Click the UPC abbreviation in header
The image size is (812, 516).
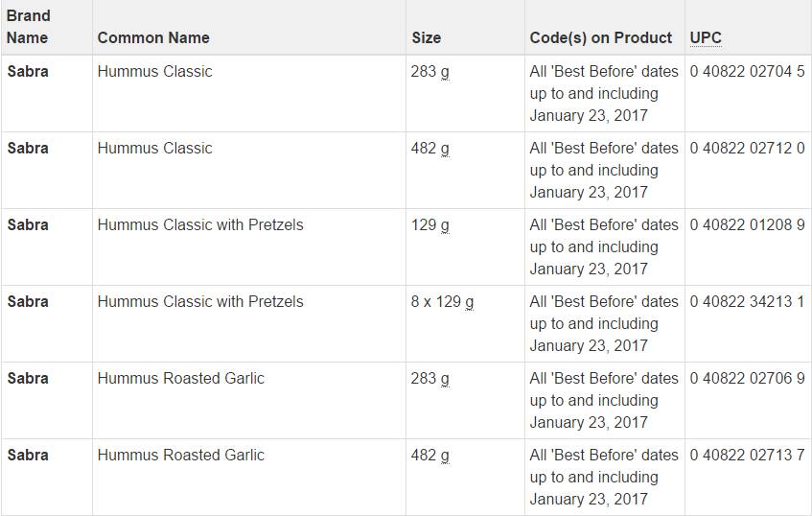tap(706, 37)
